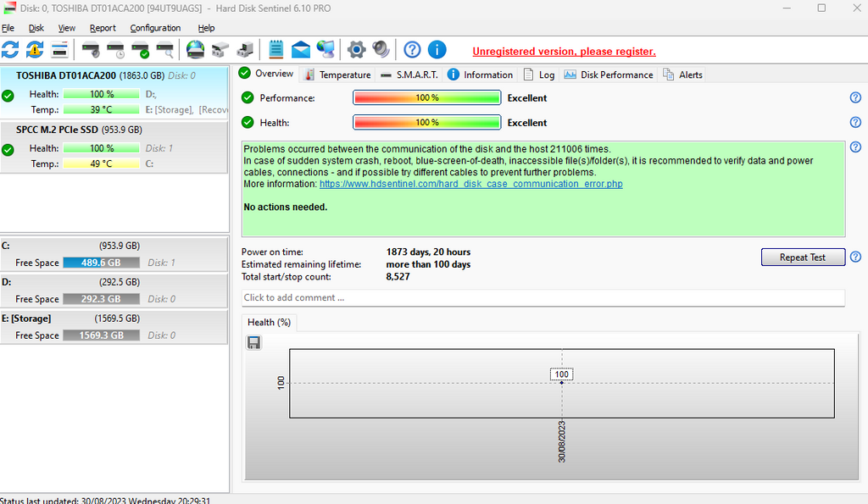Open the blue notepad report icon
The image size is (868, 504).
point(276,49)
